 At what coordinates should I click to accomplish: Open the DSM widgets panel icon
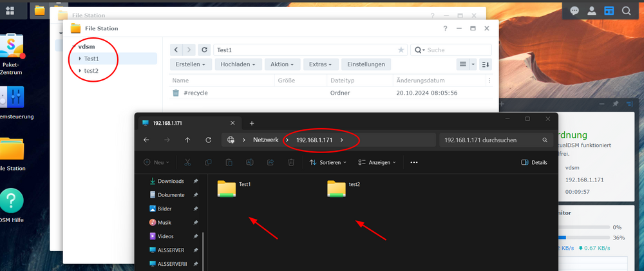pos(609,11)
